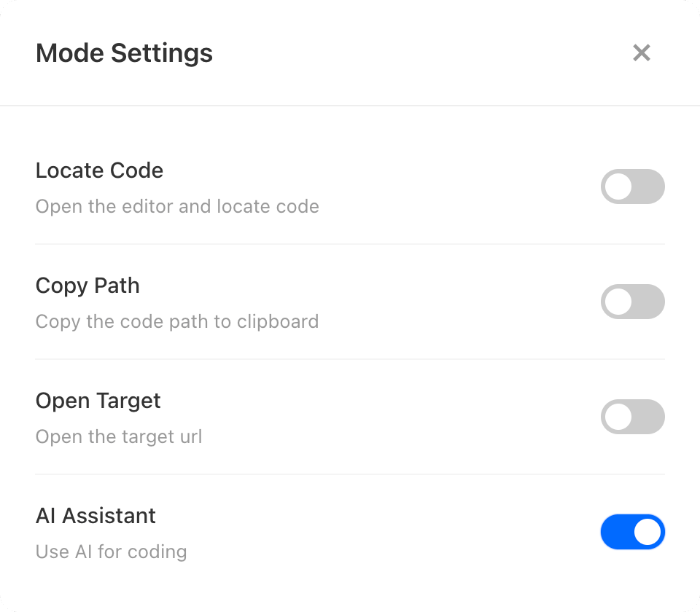The width and height of the screenshot is (700, 612).
Task: Click the white knob of Copy Path switch
Action: point(618,302)
